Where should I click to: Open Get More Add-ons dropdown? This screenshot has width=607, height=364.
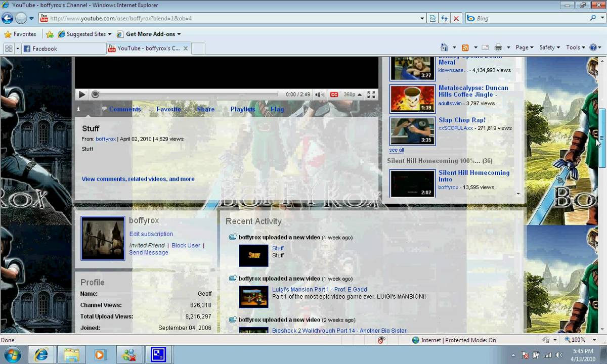pos(149,34)
